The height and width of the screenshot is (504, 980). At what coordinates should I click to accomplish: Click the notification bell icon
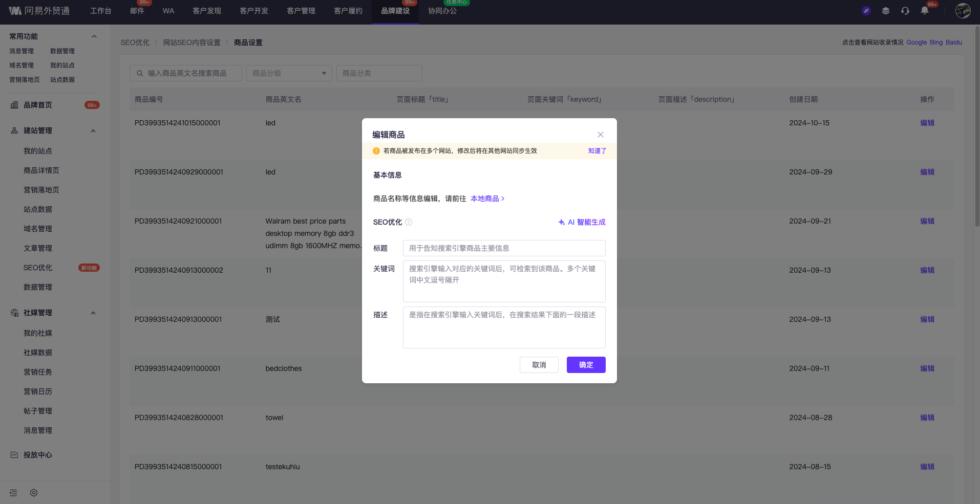pyautogui.click(x=924, y=11)
